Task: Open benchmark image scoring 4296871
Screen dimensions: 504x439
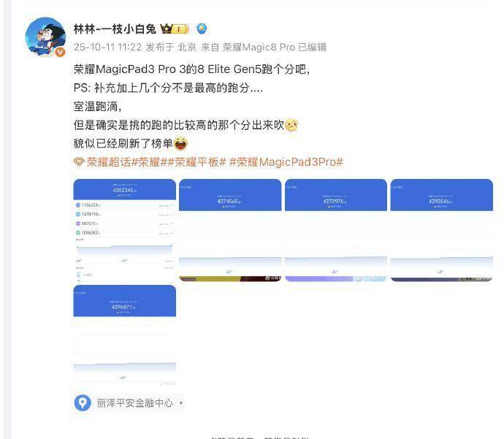Action: click(x=125, y=335)
